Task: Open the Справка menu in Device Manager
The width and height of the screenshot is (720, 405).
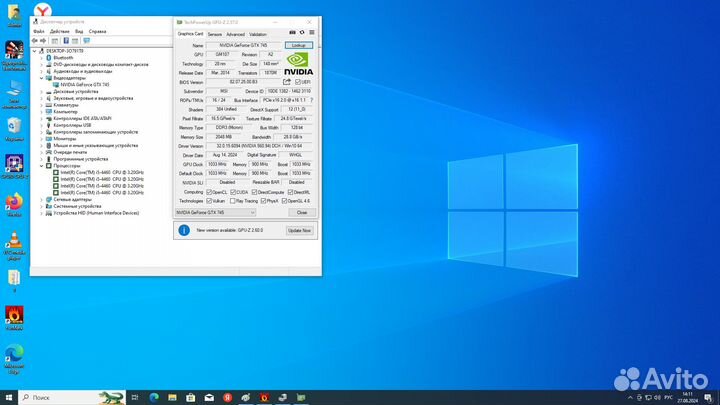Action: (x=97, y=31)
